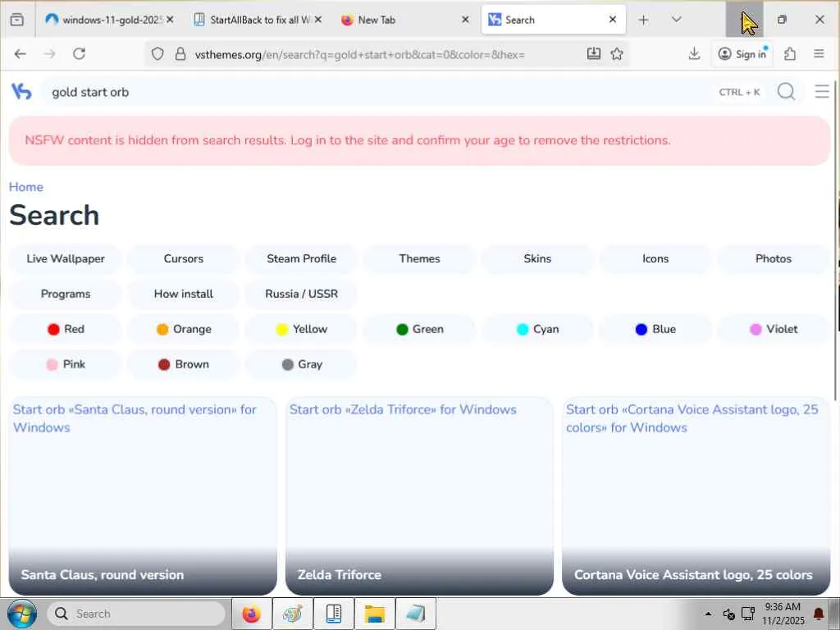The width and height of the screenshot is (840, 630).
Task: Select the Green color filter
Action: pyautogui.click(x=419, y=329)
